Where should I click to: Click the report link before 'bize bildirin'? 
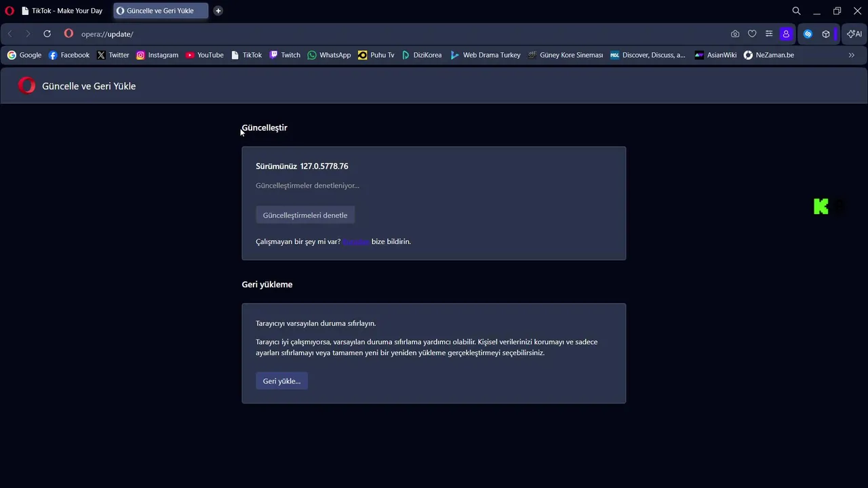point(355,241)
